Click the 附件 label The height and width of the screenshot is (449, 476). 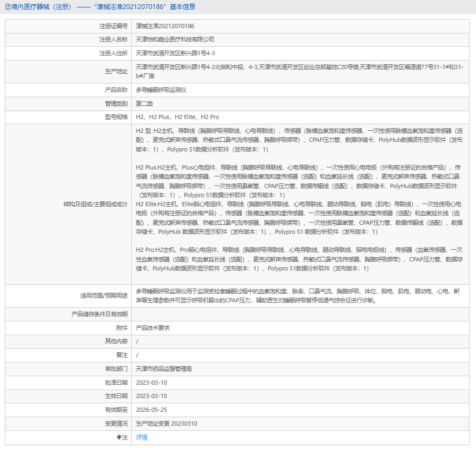point(122,328)
